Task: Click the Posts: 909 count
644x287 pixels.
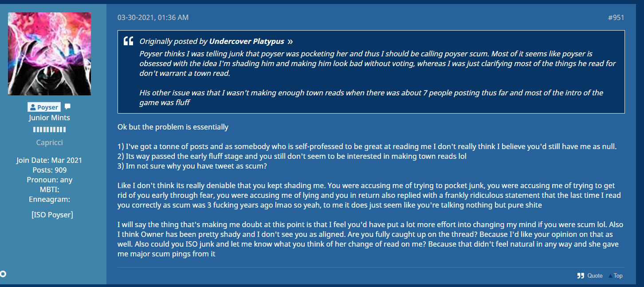Action: point(49,170)
